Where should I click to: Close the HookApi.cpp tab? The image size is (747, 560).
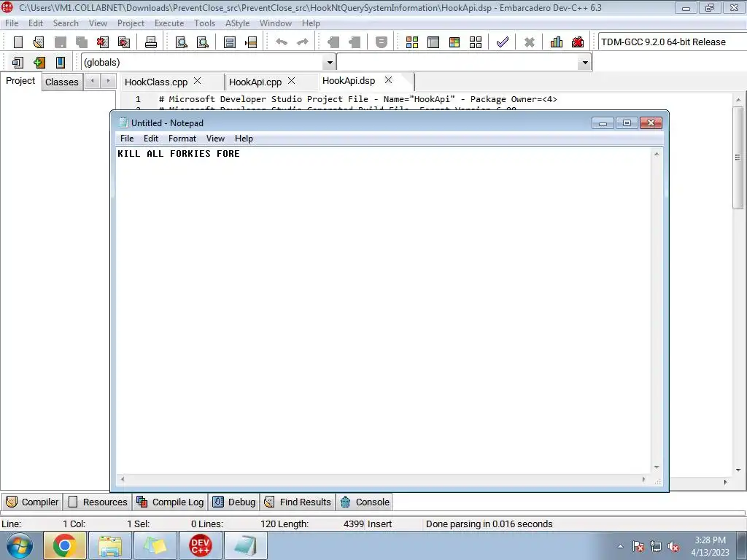pyautogui.click(x=292, y=81)
